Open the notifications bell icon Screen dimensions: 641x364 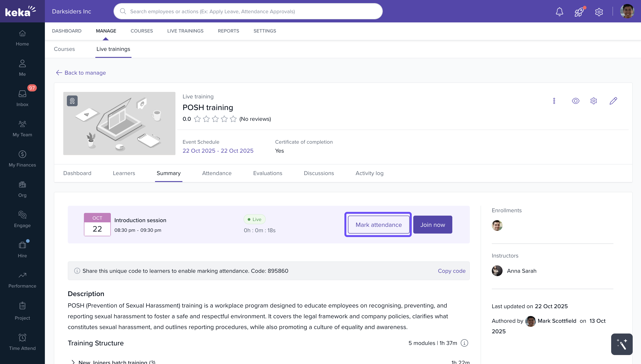click(559, 11)
